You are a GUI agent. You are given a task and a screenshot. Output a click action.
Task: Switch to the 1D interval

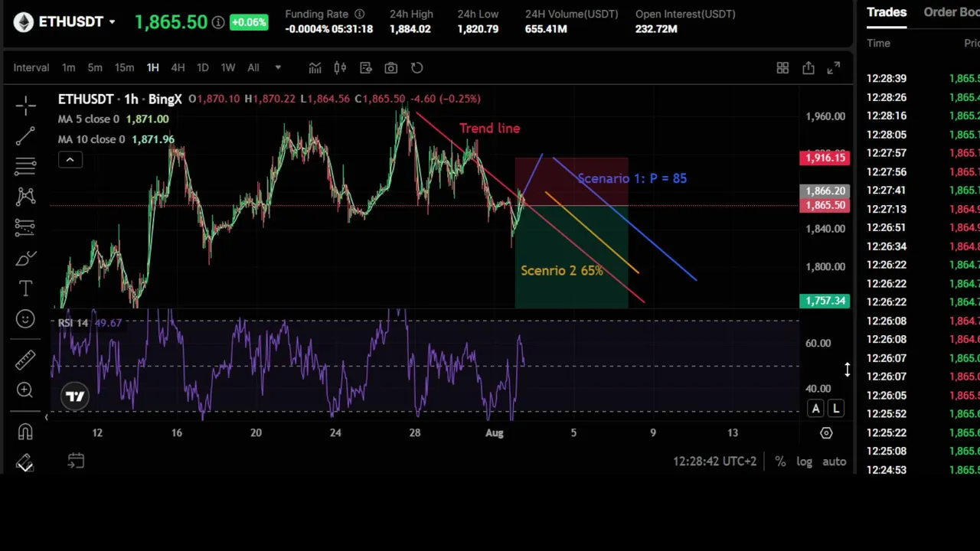[x=203, y=68]
